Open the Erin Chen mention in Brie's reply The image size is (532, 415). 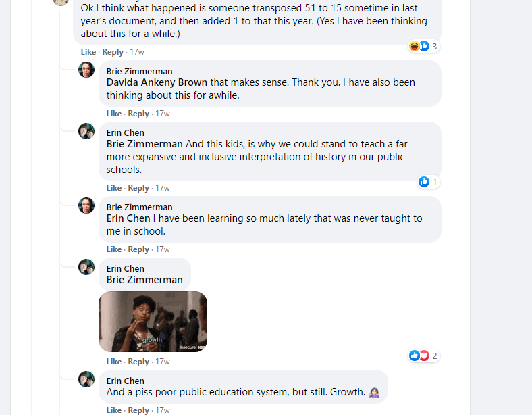click(128, 218)
